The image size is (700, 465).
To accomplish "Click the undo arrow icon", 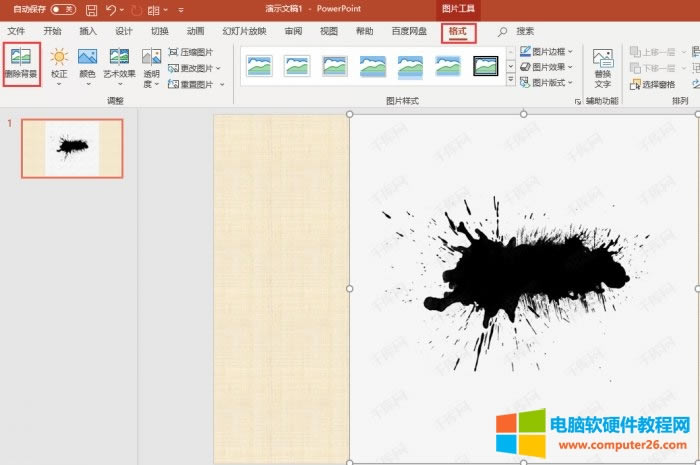I will [112, 10].
